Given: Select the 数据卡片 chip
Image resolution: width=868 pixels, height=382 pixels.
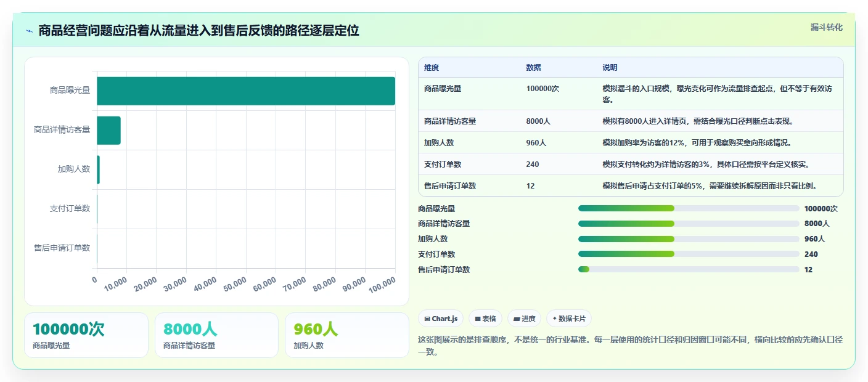Looking at the screenshot, I should (568, 319).
